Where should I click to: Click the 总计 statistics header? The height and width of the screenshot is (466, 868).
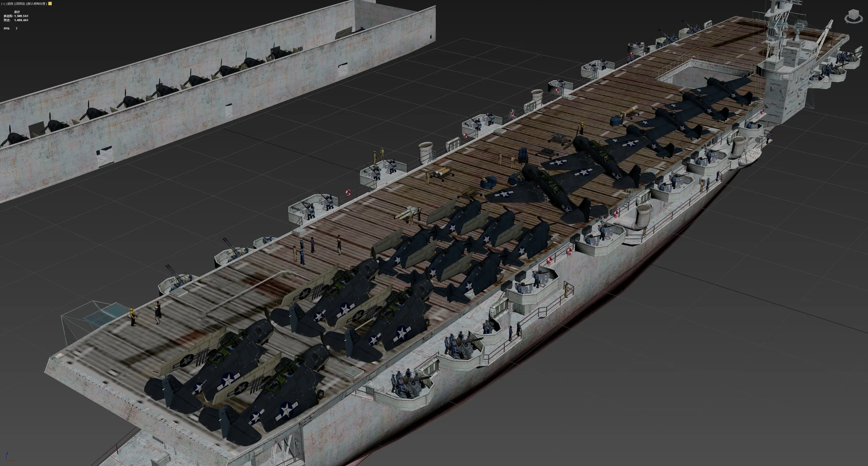pyautogui.click(x=17, y=12)
